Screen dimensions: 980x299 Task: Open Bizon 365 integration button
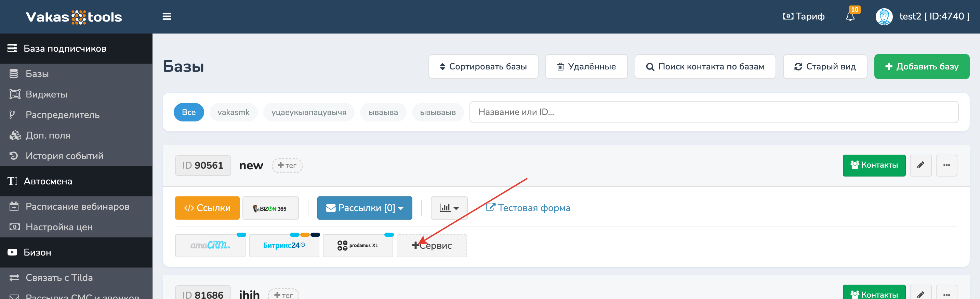[270, 208]
